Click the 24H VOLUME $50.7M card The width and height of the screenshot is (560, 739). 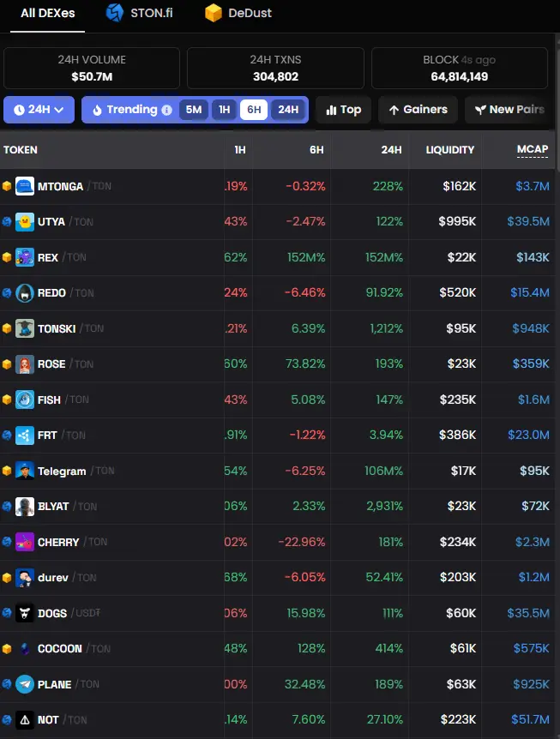pos(92,68)
